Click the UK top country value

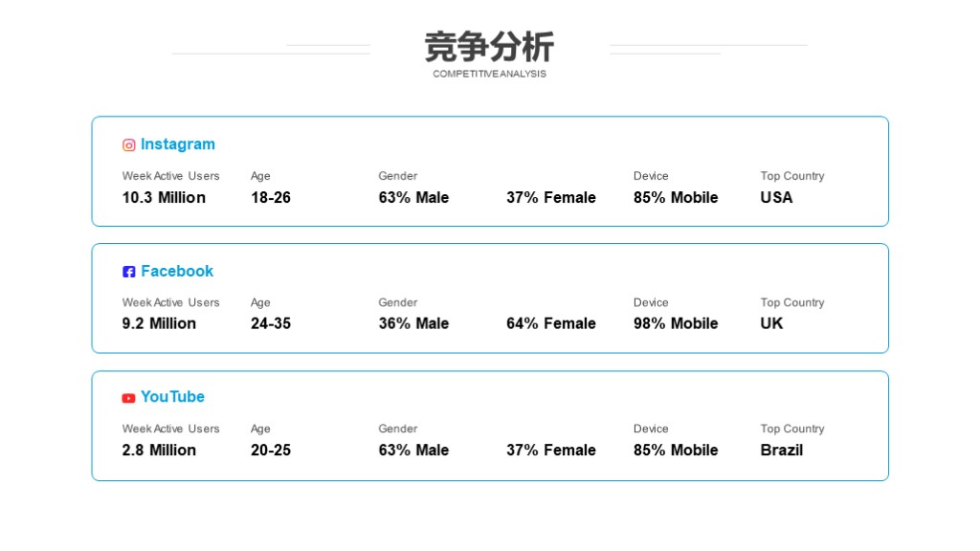(771, 323)
